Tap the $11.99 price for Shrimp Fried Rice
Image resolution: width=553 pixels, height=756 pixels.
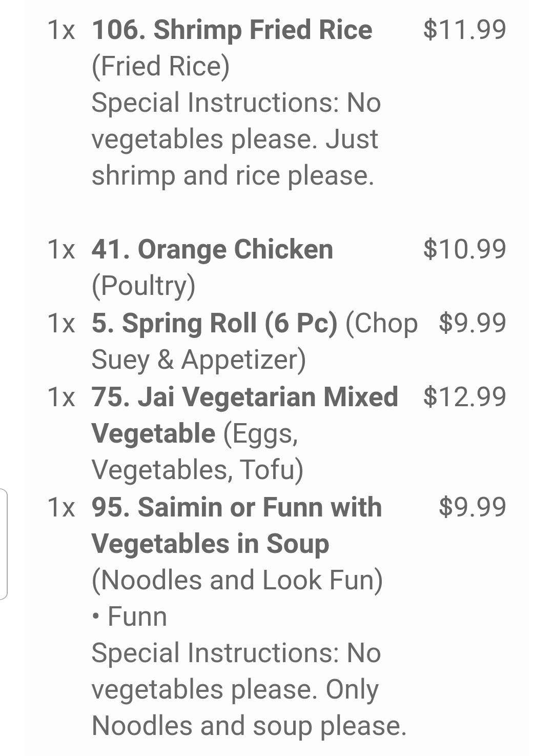(464, 30)
